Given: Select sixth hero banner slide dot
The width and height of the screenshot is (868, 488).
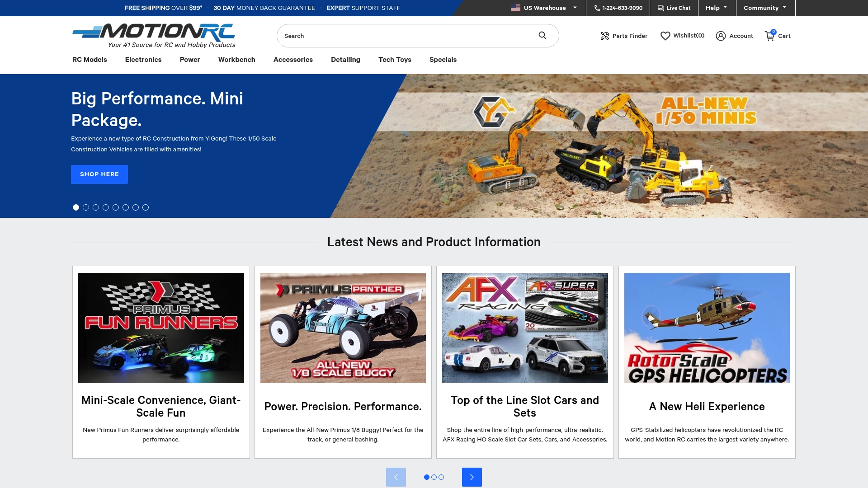Looking at the screenshot, I should point(126,207).
